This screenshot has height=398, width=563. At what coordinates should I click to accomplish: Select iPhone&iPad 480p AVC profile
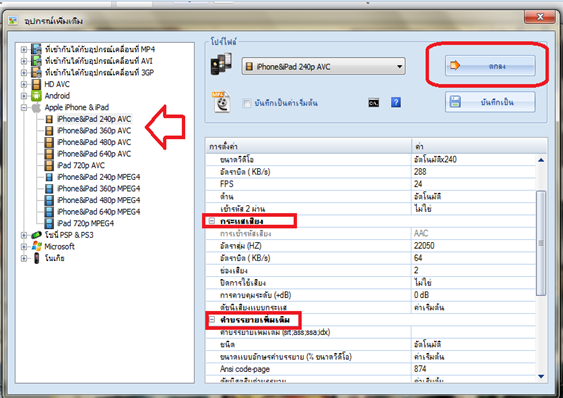94,142
